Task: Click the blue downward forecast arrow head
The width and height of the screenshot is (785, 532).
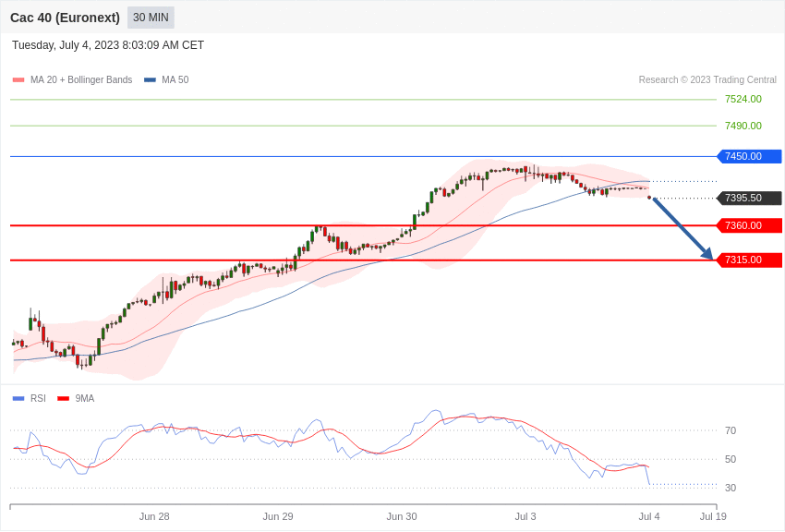Action: tap(707, 254)
